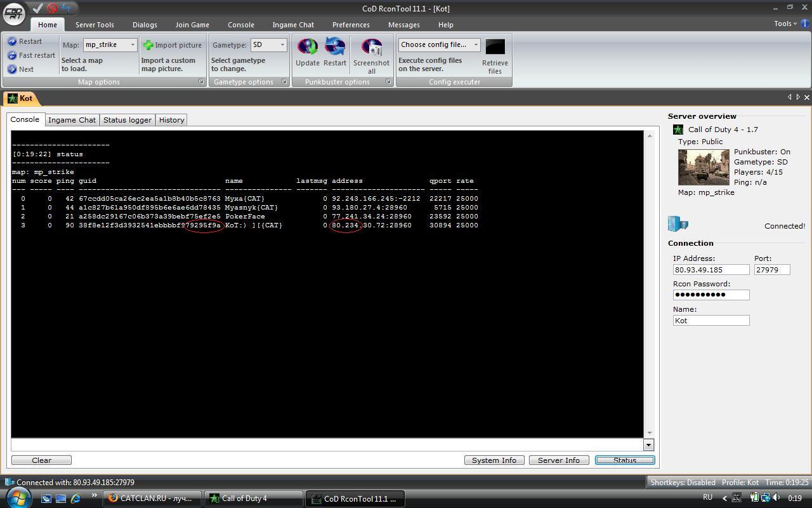Switch to the History sub-tab
The width and height of the screenshot is (812, 508).
[x=171, y=120]
